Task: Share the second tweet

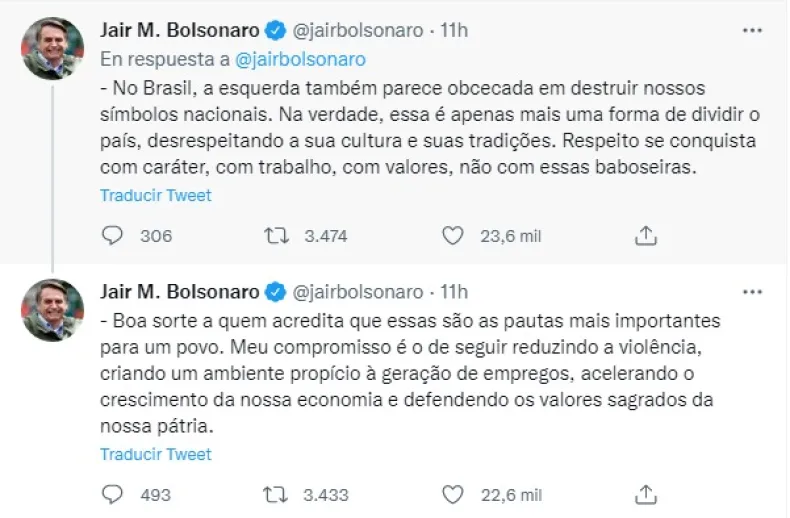Action: click(646, 494)
